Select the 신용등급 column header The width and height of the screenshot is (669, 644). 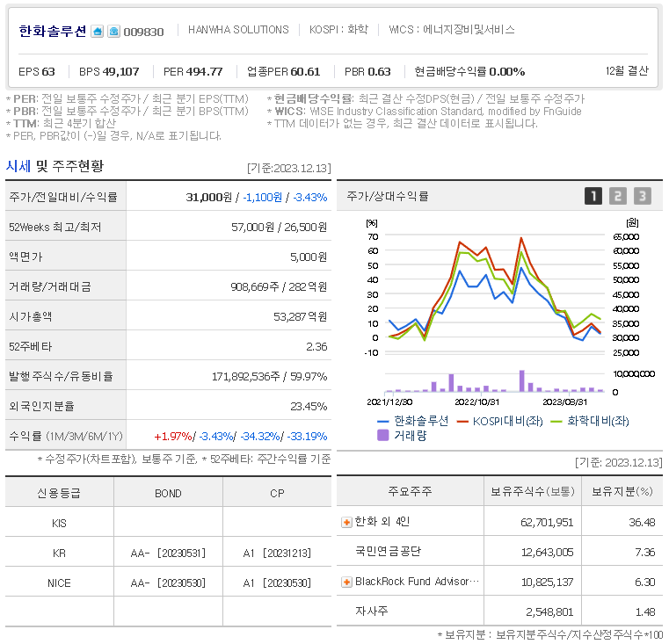[x=59, y=493]
